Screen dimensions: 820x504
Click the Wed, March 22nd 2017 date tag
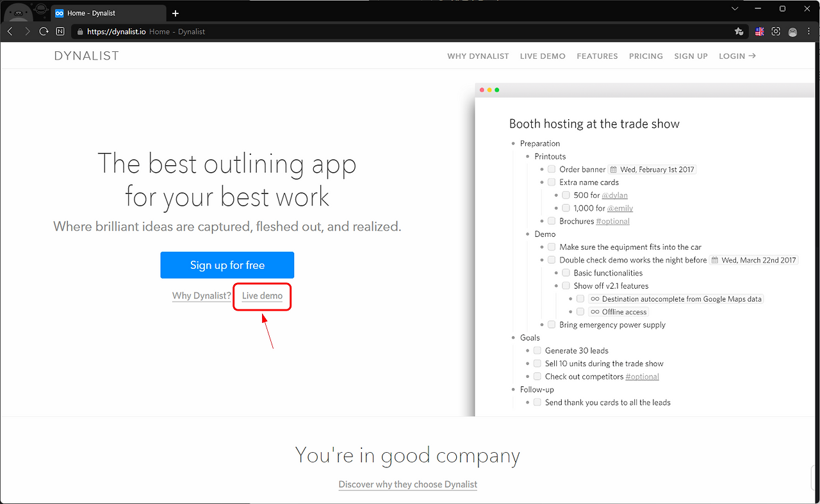[753, 260]
